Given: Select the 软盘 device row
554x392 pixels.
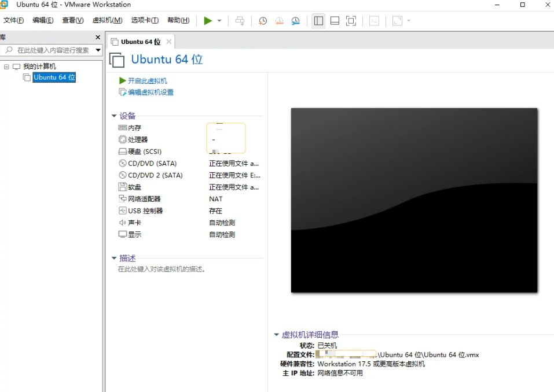Looking at the screenshot, I should click(189, 187).
